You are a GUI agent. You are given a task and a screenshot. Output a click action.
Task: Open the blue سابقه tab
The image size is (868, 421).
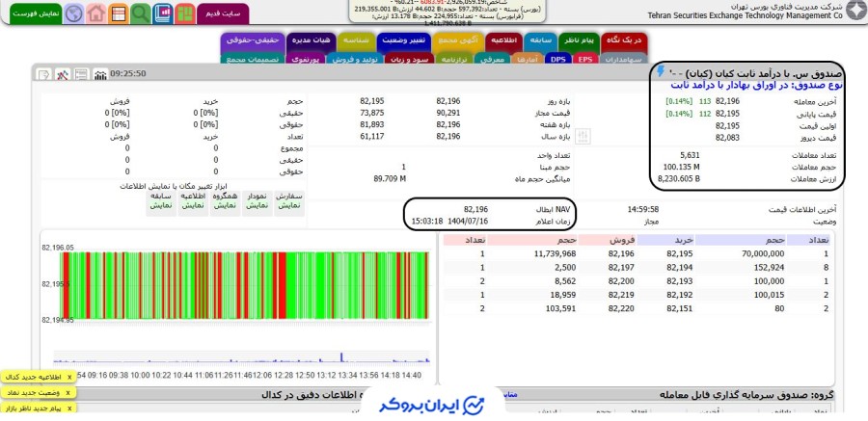(x=540, y=40)
